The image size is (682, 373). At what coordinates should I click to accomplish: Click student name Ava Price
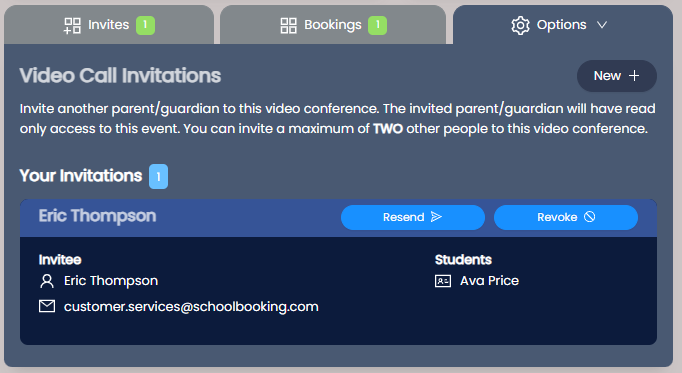click(489, 281)
